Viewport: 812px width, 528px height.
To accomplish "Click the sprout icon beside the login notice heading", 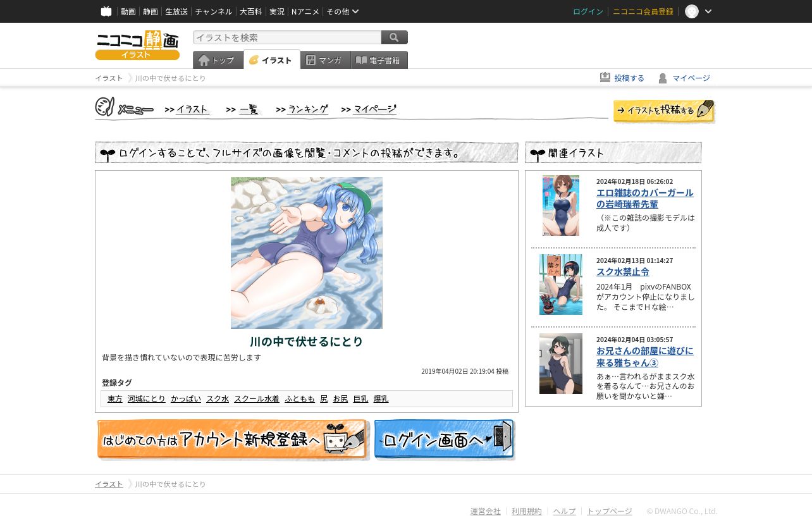I will pos(108,154).
